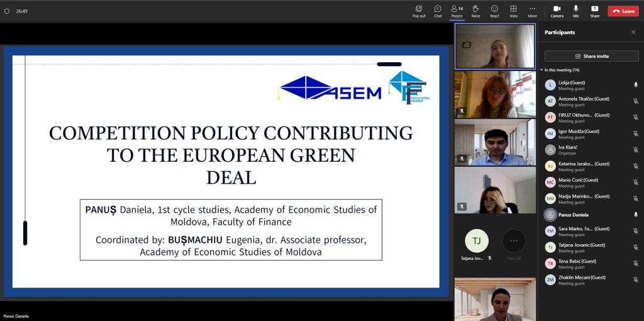Screen dimensions: 644x321
Task: Click the top speaker video thumbnail
Action: pyautogui.click(x=495, y=46)
